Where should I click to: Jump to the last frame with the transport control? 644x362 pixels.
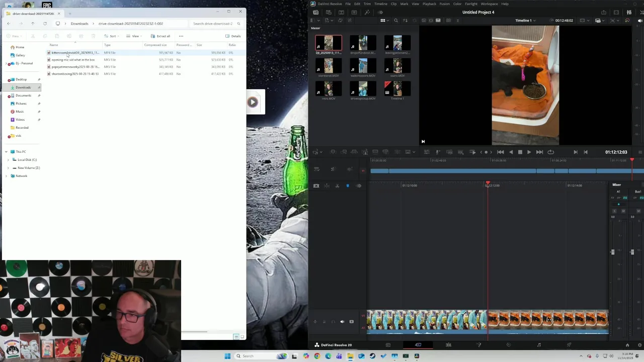click(x=539, y=152)
